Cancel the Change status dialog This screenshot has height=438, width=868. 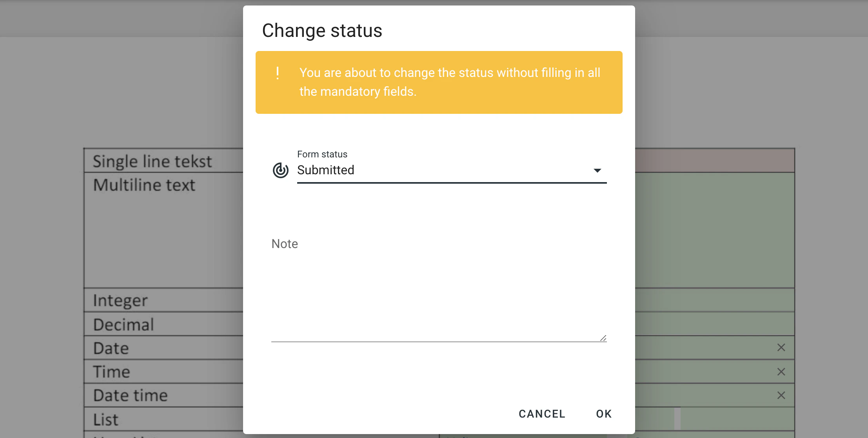(542, 414)
